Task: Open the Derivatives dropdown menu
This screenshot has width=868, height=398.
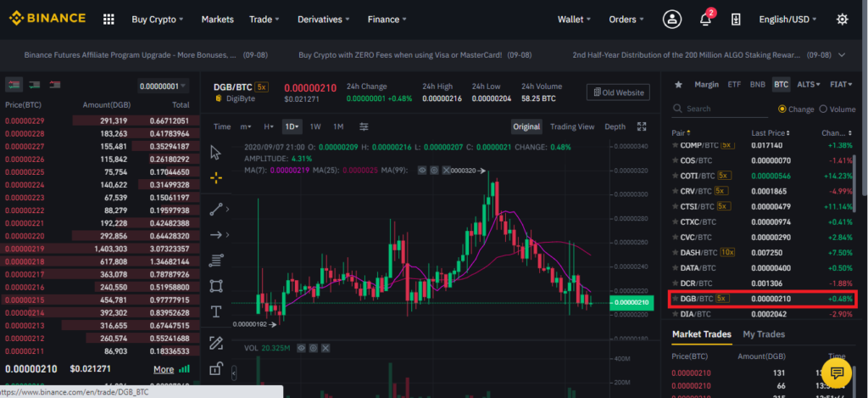Action: click(323, 20)
